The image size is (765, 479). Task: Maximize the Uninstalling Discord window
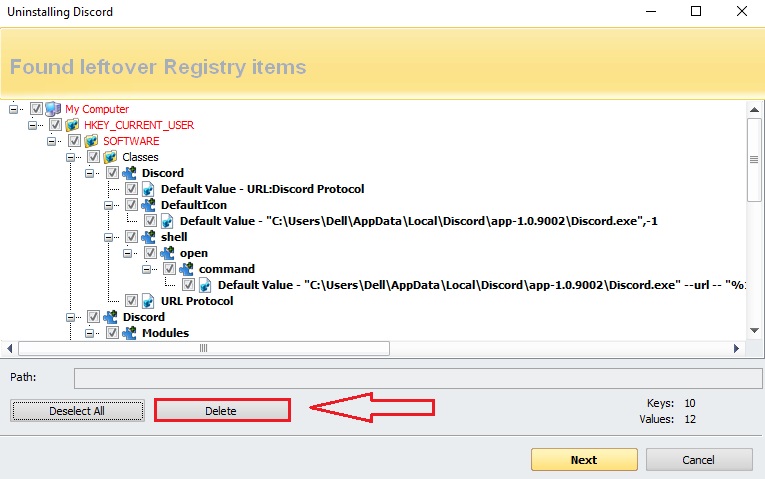696,11
